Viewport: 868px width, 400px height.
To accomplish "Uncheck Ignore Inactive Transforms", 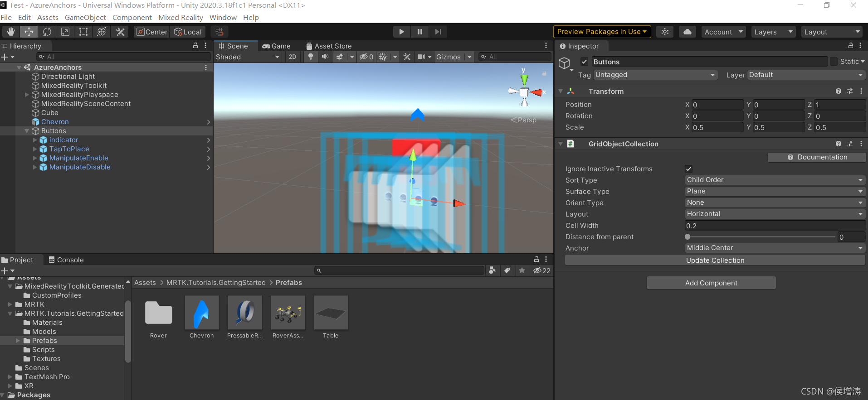I will [x=688, y=169].
